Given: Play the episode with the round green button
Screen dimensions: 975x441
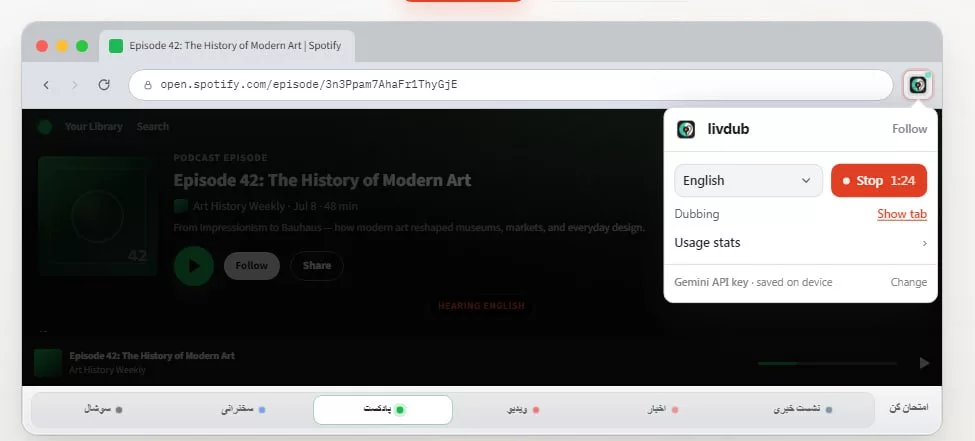Looking at the screenshot, I should click(194, 266).
